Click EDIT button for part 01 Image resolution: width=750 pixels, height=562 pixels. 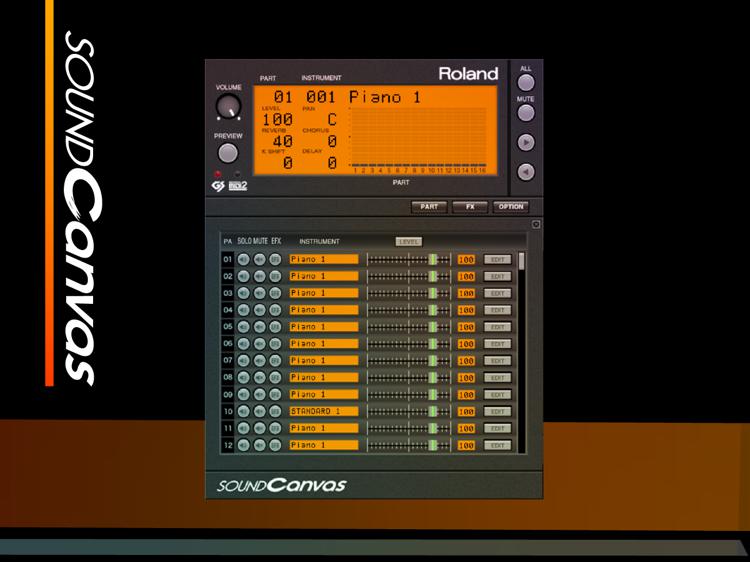[x=497, y=259]
